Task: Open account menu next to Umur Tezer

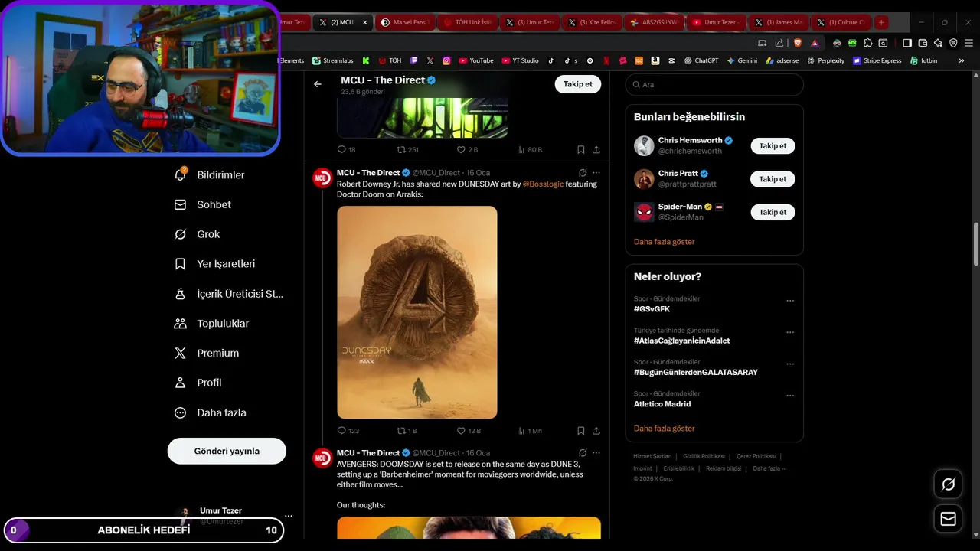Action: coord(289,516)
